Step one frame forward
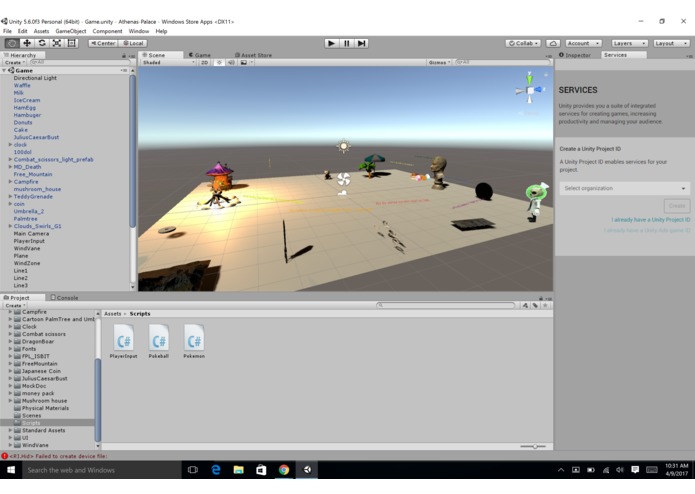Image resolution: width=695 pixels, height=494 pixels. [362, 43]
